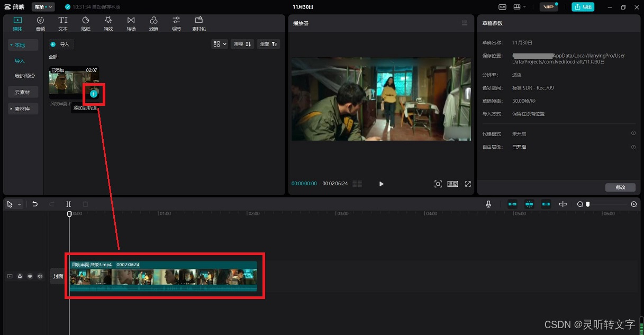
Task: Click the add-to-track plus icon
Action: [94, 94]
